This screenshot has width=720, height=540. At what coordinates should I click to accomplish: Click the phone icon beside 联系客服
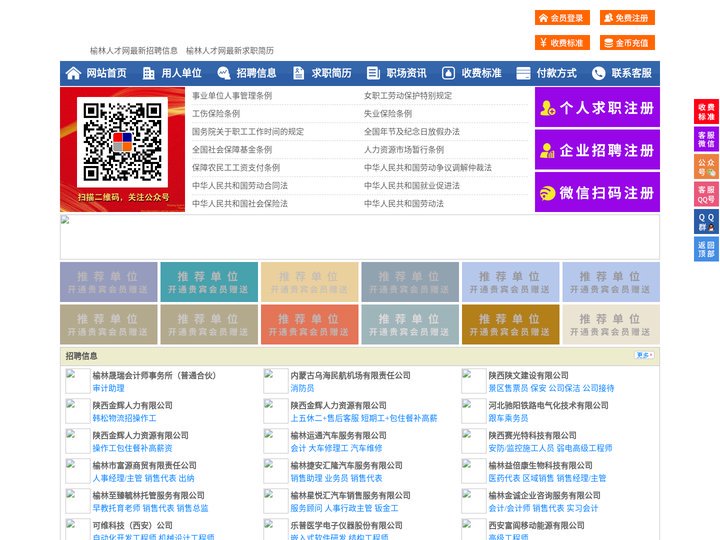[598, 73]
